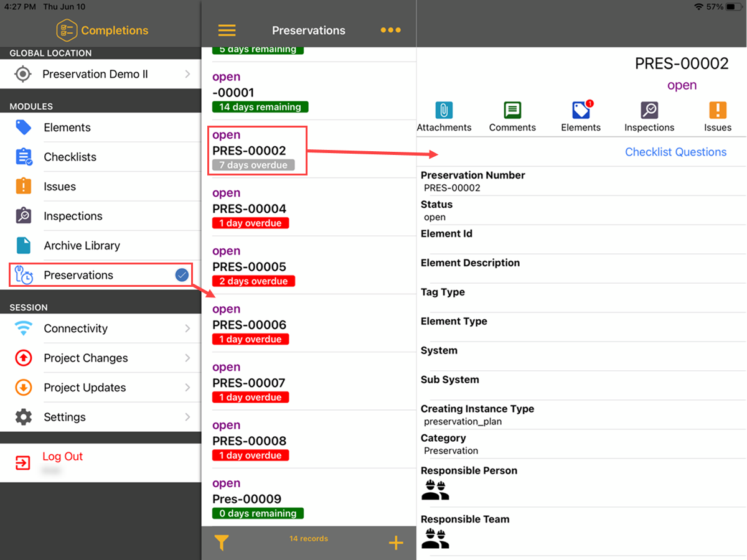Tap the Creating Instance Type value preservation_plan

pos(463,421)
